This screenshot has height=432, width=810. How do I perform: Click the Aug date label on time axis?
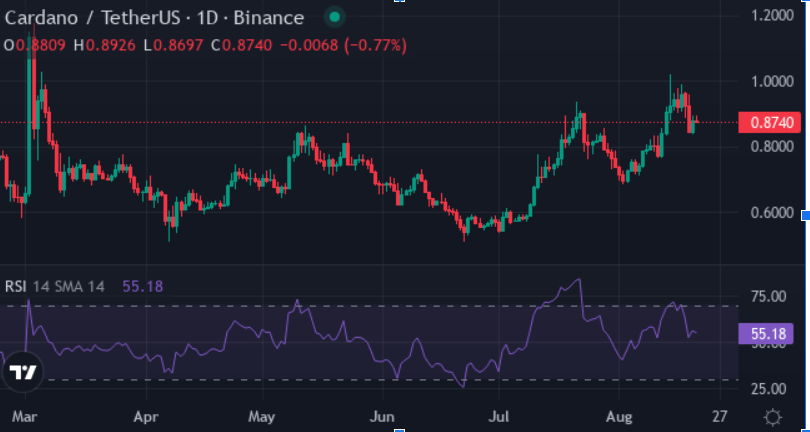coord(619,416)
